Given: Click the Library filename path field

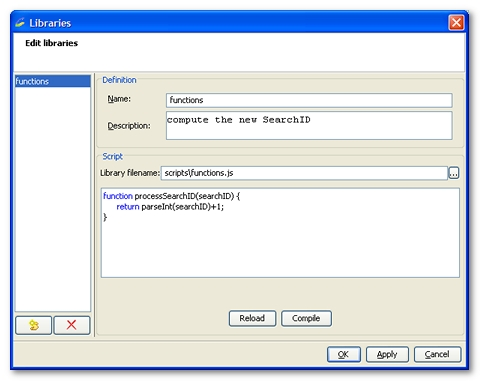Looking at the screenshot, I should tap(304, 173).
